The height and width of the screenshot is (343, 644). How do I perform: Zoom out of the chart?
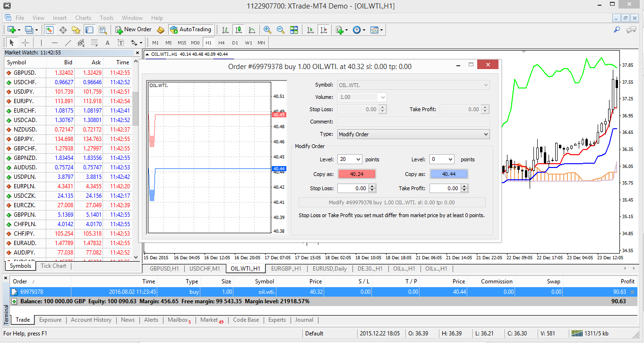click(280, 29)
